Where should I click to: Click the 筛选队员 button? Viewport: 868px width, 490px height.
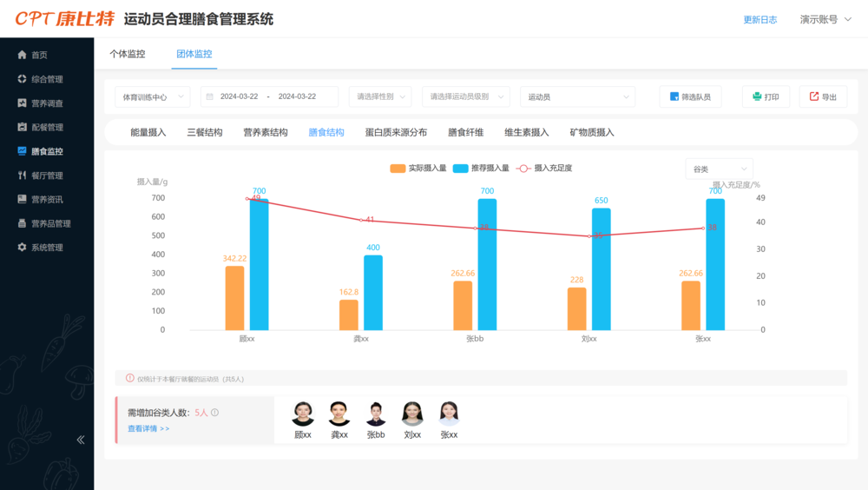tap(690, 96)
